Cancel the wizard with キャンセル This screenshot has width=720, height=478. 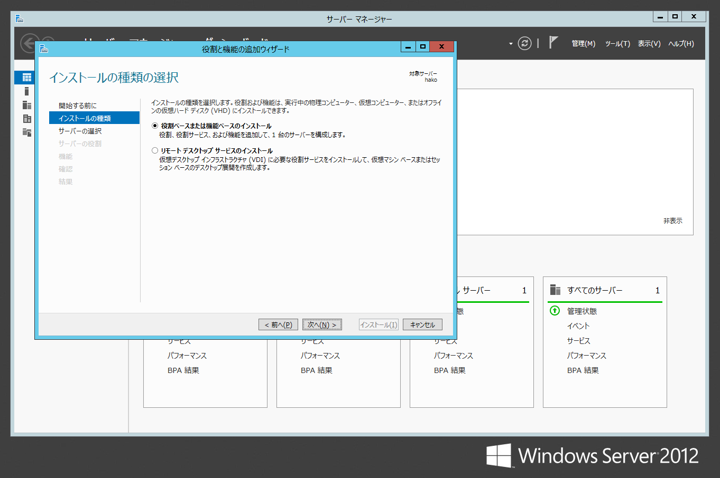tap(422, 325)
